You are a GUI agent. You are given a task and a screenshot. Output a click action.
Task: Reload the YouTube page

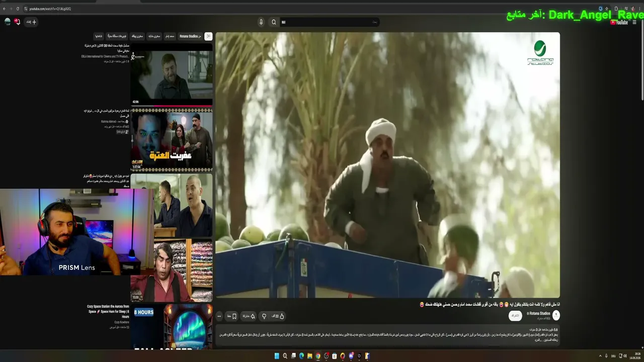point(18,9)
